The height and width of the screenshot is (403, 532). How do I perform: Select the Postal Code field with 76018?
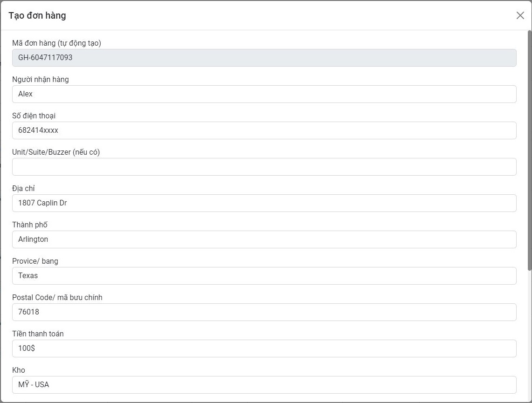[x=264, y=312]
